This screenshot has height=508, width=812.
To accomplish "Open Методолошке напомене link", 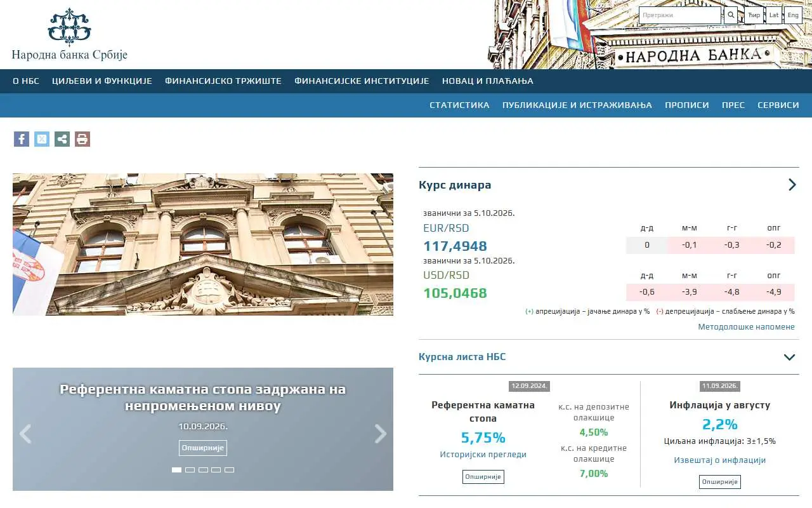I will click(x=747, y=327).
